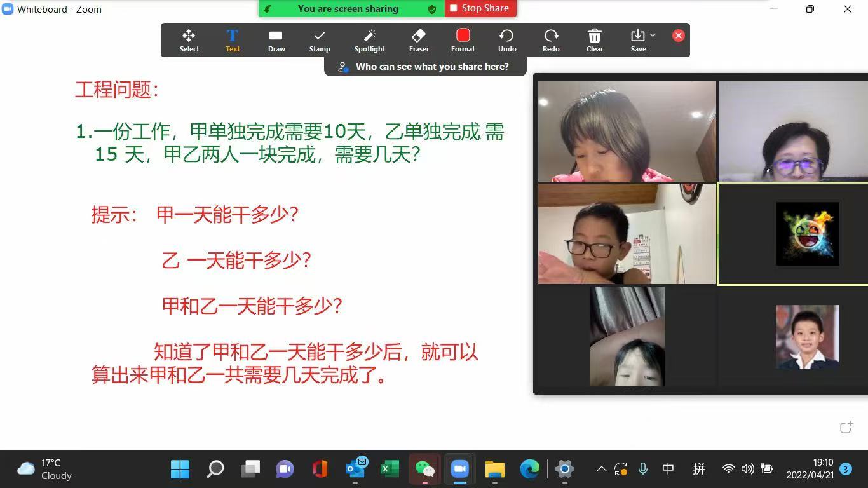Open the Stamp tool
This screenshot has height=488, width=868.
coord(319,39)
